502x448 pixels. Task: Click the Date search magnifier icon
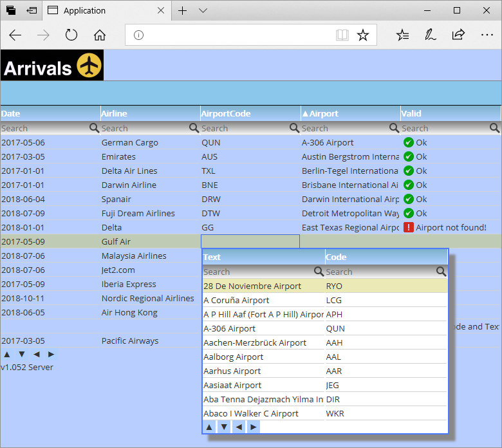tap(94, 128)
